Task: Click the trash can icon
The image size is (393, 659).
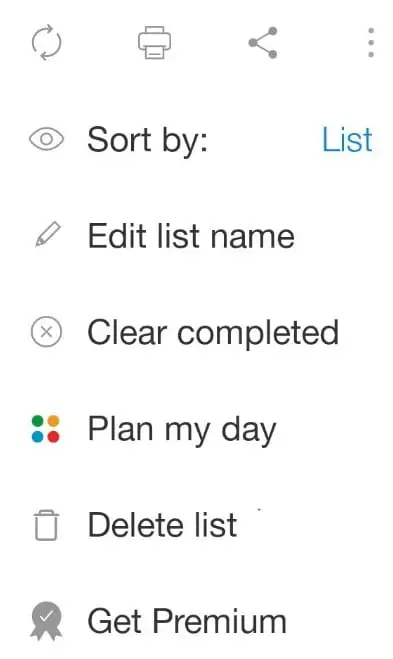Action: 46,525
